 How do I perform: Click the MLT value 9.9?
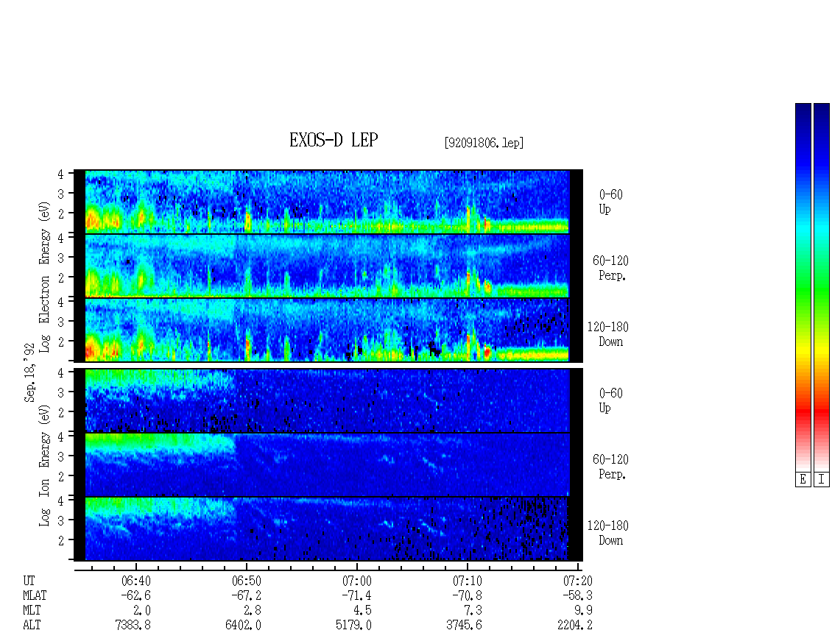coord(583,610)
